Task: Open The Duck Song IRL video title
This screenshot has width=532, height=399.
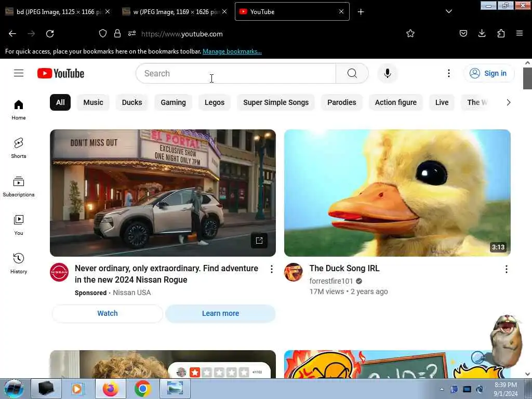Action: pyautogui.click(x=344, y=269)
